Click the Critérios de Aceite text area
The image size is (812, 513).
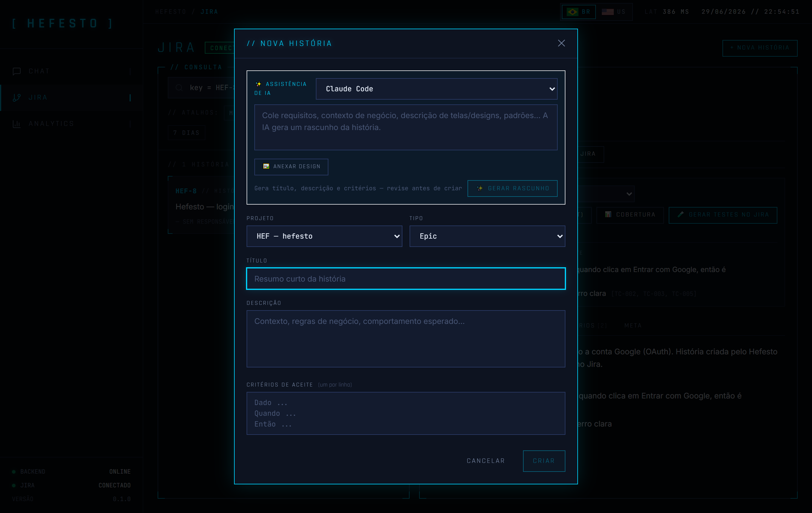click(x=406, y=413)
